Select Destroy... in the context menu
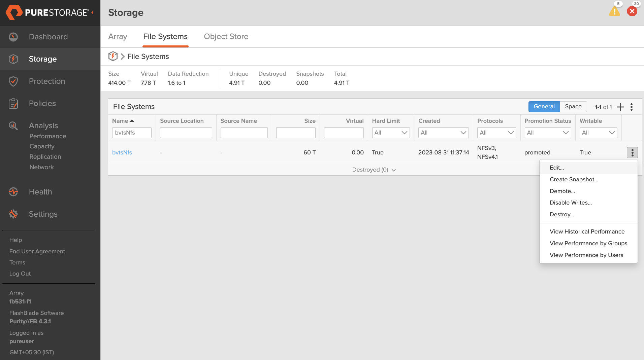The width and height of the screenshot is (644, 360). tap(562, 214)
